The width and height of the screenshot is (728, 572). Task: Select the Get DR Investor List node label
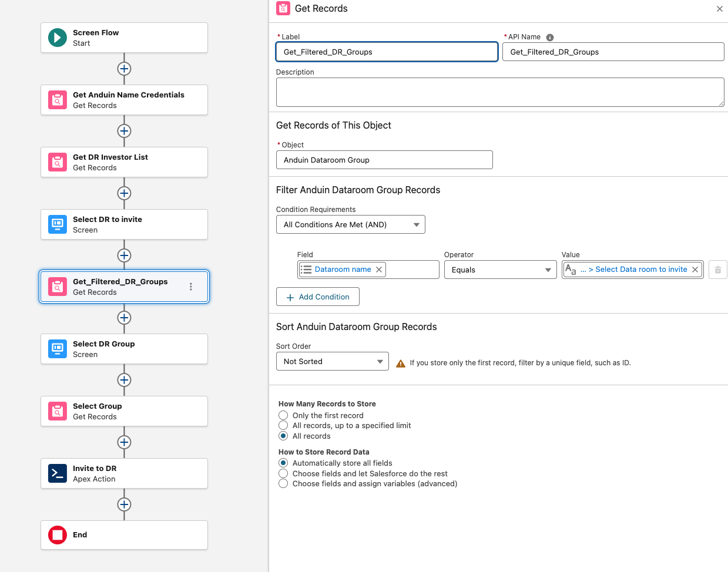click(110, 157)
